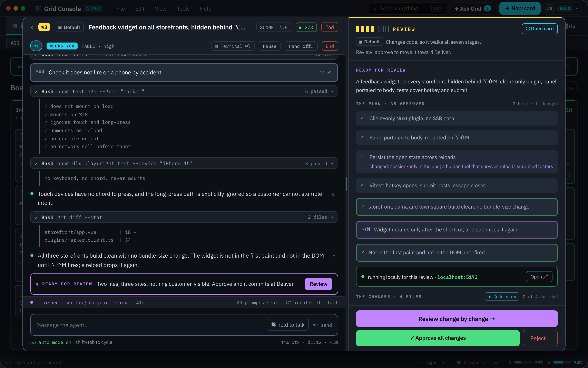Viewport: 588px width, 368px height.
Task: Click the S usage meter bar
Action: tap(523, 362)
